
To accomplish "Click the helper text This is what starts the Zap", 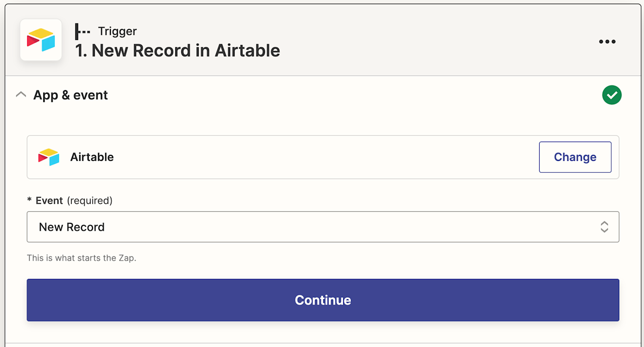I will (x=81, y=258).
